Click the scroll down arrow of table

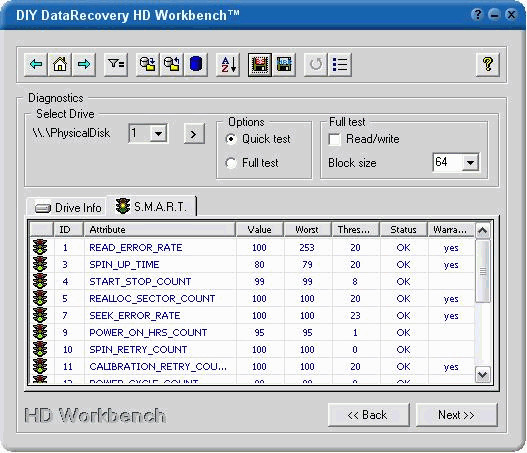pyautogui.click(x=483, y=374)
